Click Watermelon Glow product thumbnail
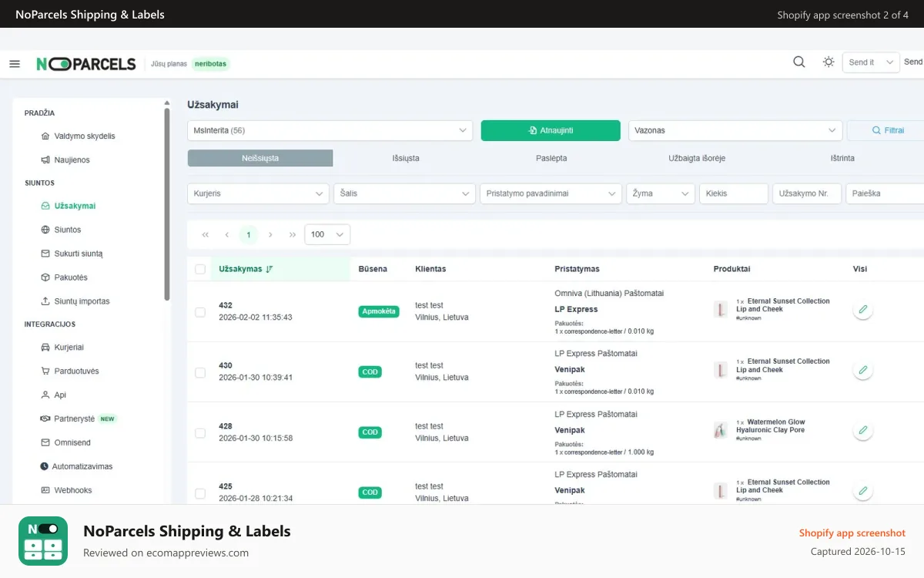 tap(721, 430)
